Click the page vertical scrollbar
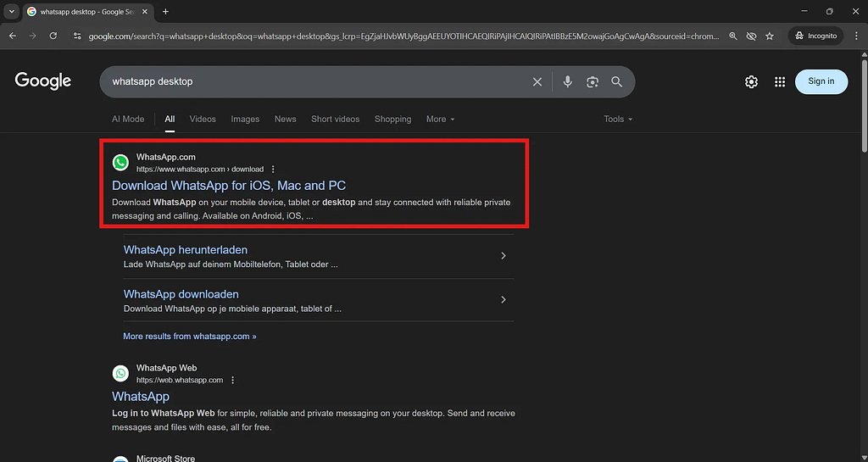 (x=864, y=105)
